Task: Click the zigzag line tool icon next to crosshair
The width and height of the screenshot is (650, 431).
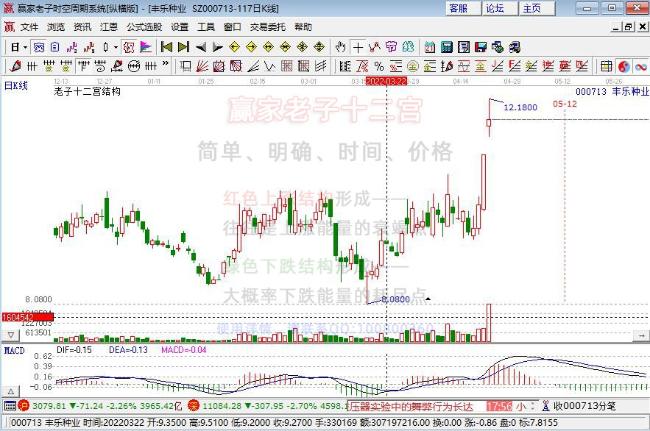Action: 375,47
